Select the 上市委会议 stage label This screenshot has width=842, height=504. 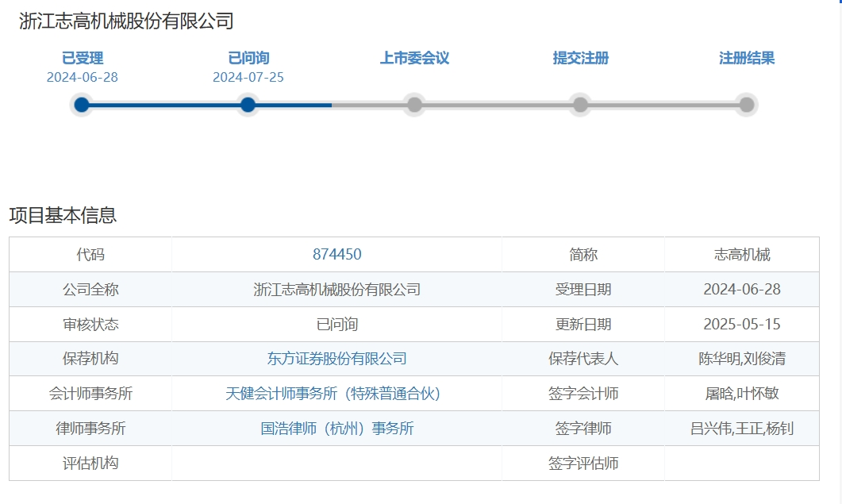[x=414, y=58]
